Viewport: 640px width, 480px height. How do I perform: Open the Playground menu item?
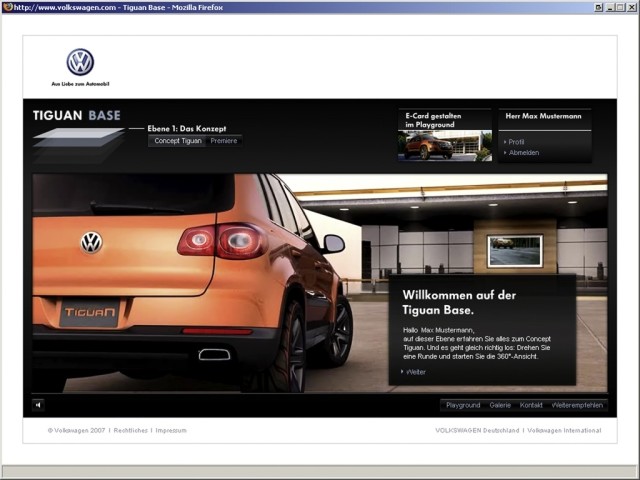[463, 405]
